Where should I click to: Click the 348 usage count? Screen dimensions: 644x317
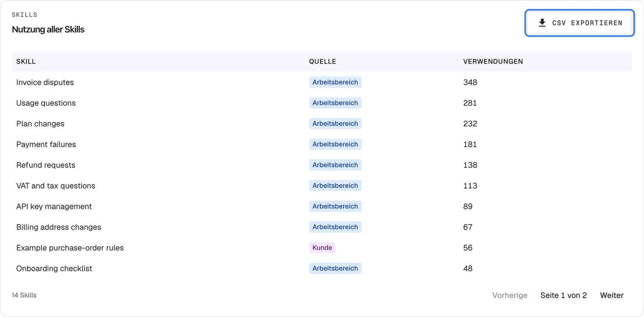470,82
